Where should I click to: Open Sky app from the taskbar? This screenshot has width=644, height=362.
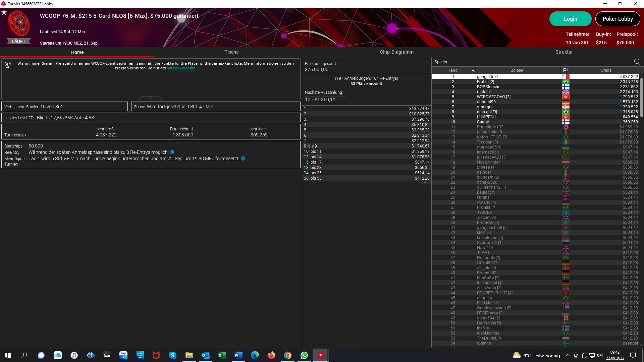[123, 355]
